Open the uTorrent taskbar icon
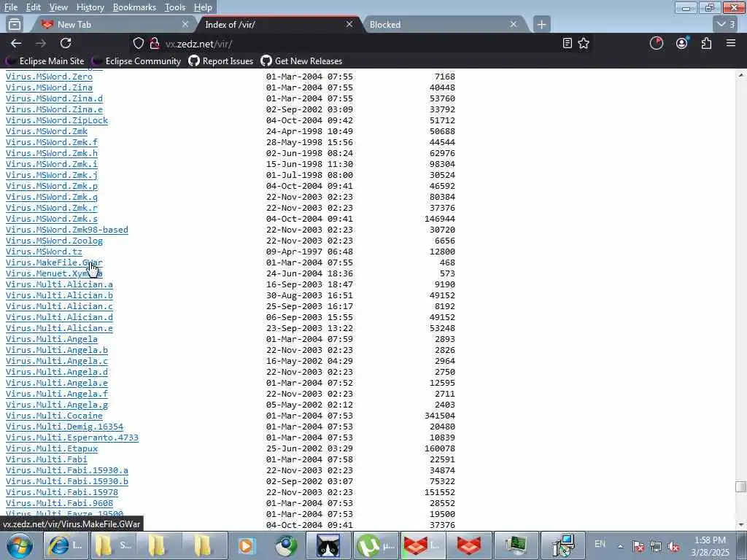This screenshot has width=747, height=560. tap(375, 545)
